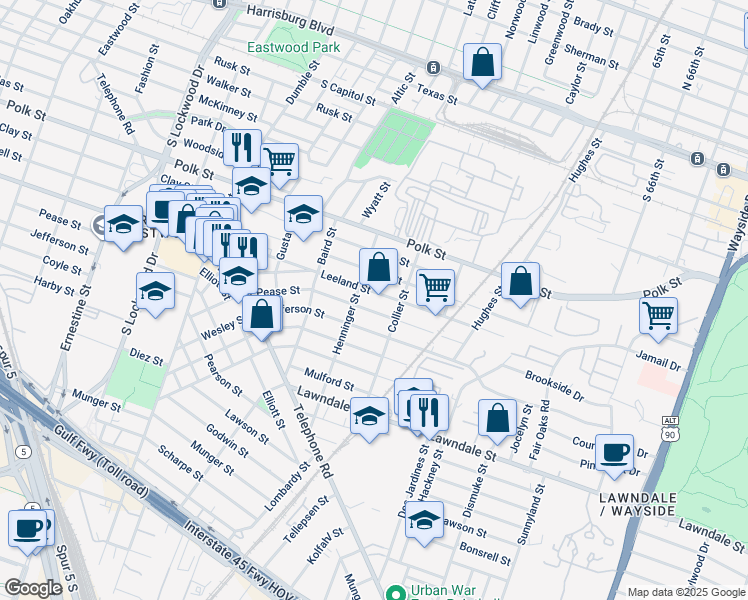Open the shopping bag marker at Hughes and Polk
This screenshot has height=600, width=748.
pos(520,282)
